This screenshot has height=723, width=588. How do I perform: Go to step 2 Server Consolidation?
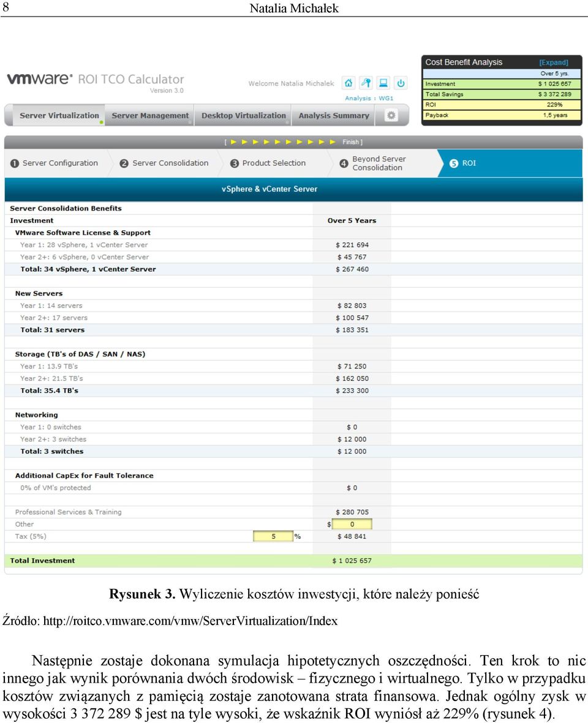click(x=164, y=163)
